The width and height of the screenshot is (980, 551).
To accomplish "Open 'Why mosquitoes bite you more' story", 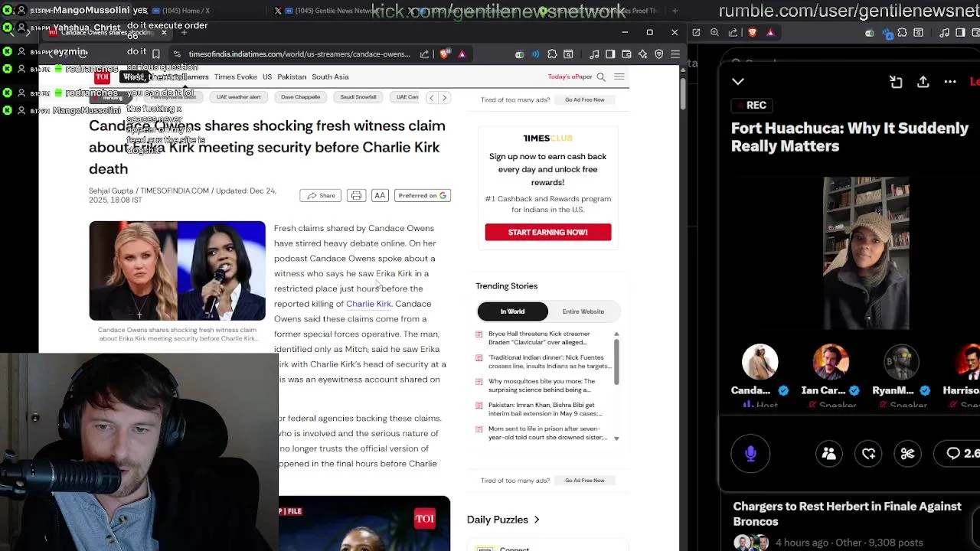I will [x=549, y=386].
